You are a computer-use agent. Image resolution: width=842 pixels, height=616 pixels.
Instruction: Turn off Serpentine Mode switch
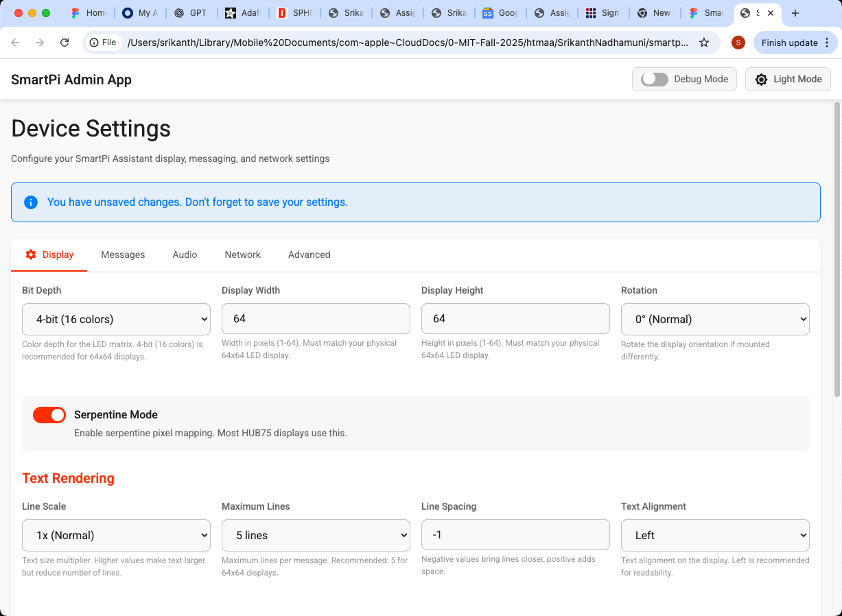click(49, 415)
